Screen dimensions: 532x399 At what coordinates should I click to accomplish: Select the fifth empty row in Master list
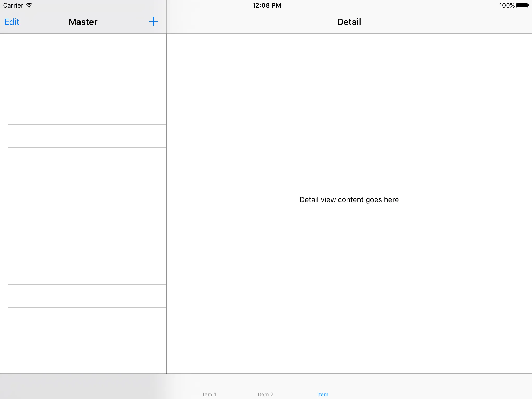tap(83, 136)
